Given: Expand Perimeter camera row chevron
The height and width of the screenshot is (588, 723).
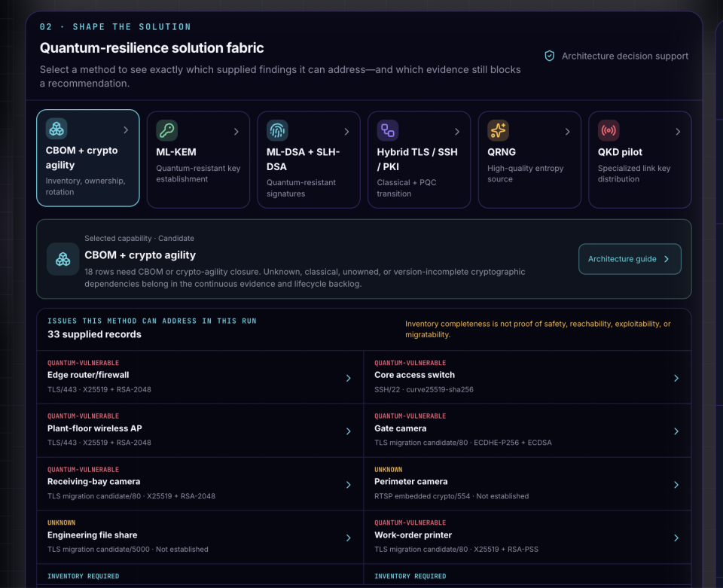Looking at the screenshot, I should pos(676,485).
